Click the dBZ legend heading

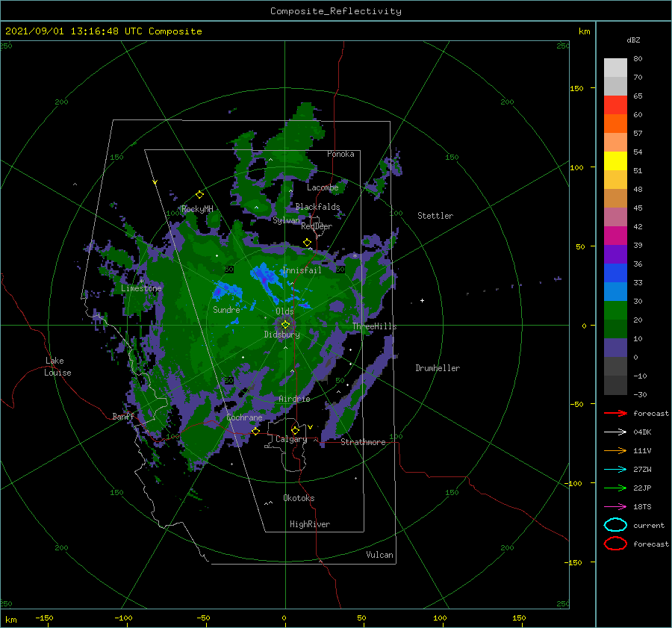click(633, 40)
